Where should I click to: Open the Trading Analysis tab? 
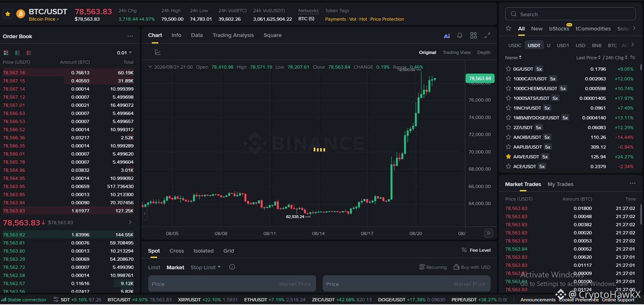coord(233,35)
